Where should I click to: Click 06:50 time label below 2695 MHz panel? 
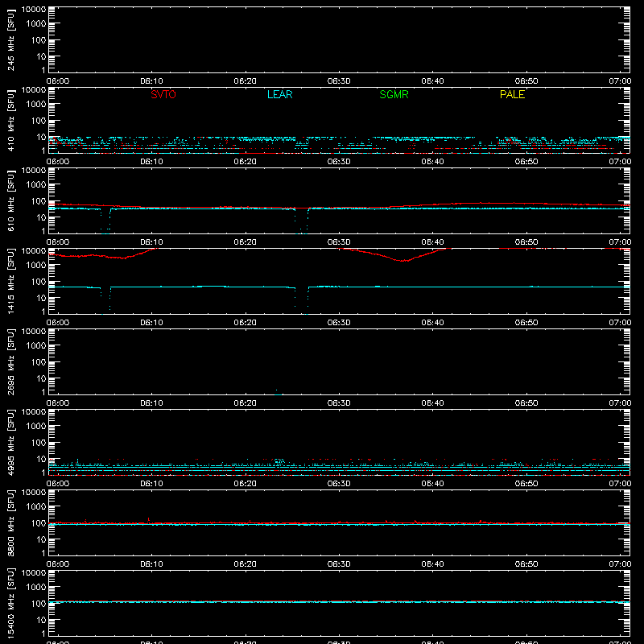pyautogui.click(x=526, y=403)
